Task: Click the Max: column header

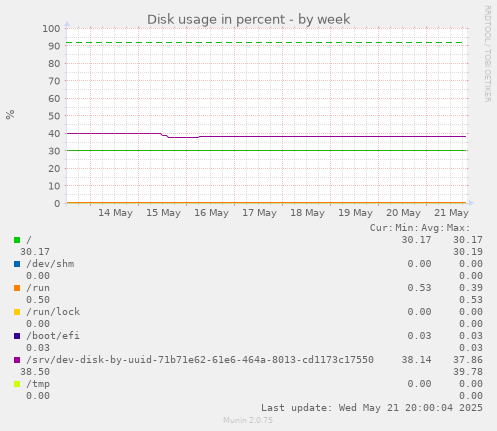Action: pyautogui.click(x=458, y=228)
